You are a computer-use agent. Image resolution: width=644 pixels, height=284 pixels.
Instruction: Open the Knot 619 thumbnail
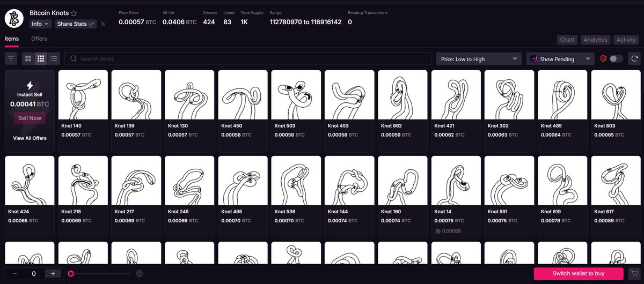[x=562, y=181]
